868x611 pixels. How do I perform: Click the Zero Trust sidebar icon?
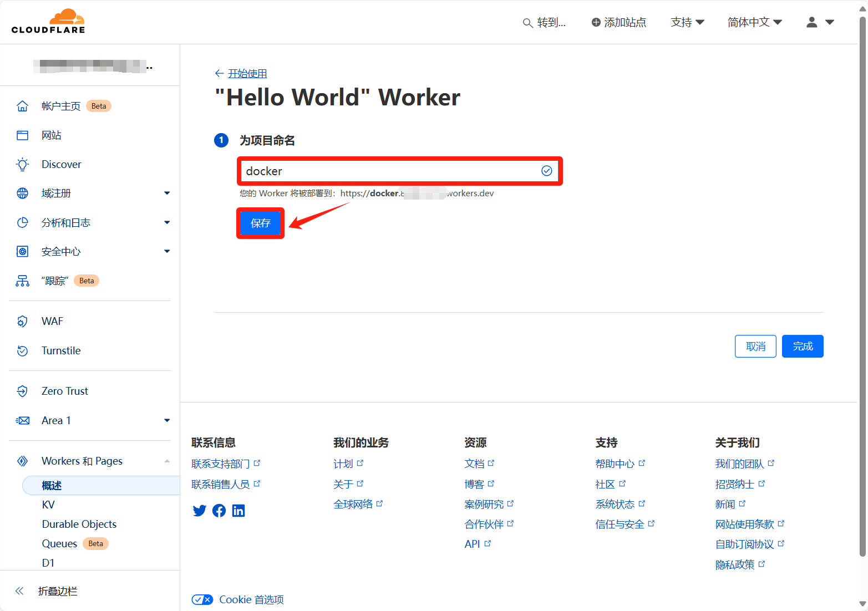[x=22, y=391]
